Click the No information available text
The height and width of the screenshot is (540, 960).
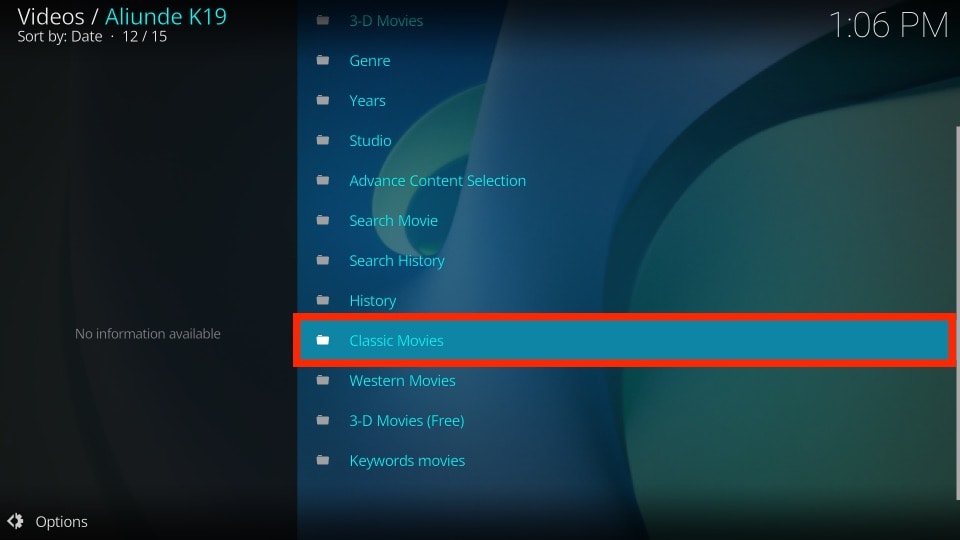(x=148, y=334)
